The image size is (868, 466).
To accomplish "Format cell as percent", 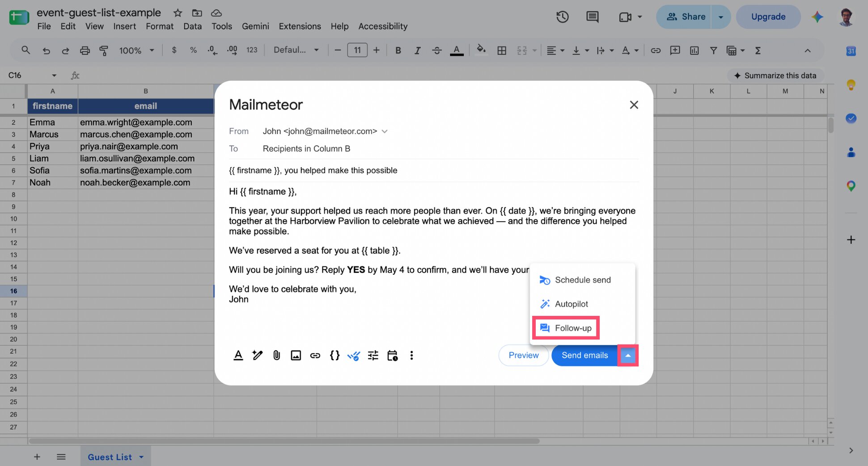I will point(193,50).
